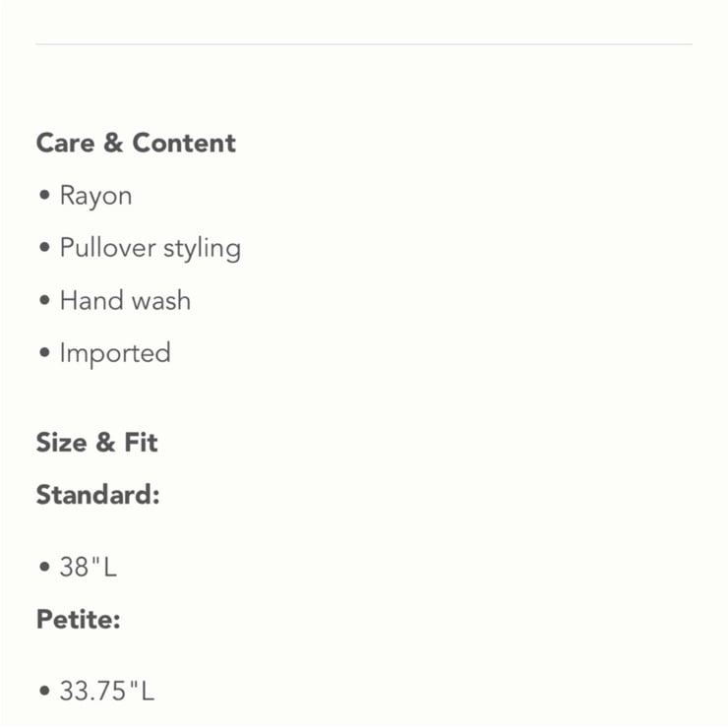
Task: Click the bullet before 33.75"L
Action: pyautogui.click(x=44, y=691)
